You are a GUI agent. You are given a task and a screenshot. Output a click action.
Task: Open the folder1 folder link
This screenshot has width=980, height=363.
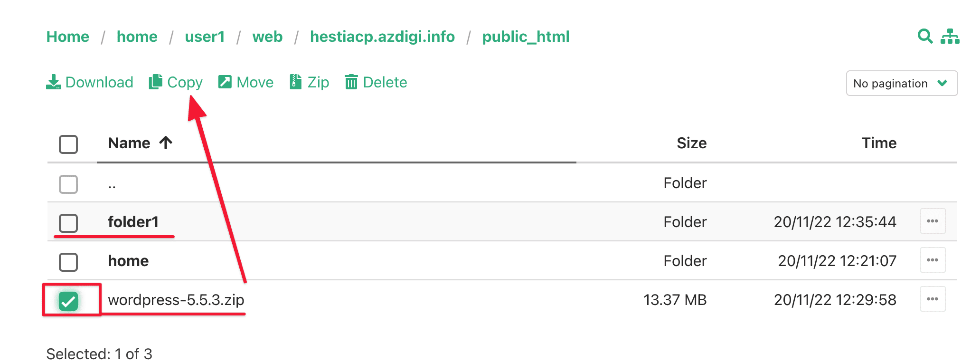[133, 222]
